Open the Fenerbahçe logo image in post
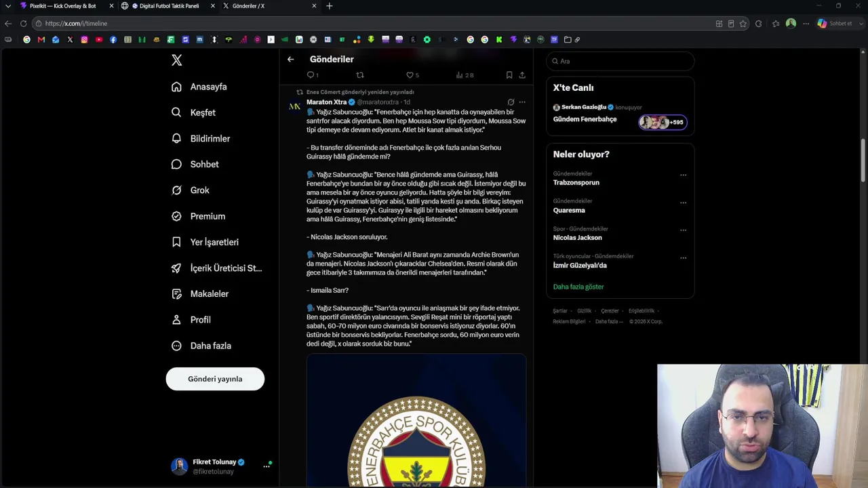Image resolution: width=868 pixels, height=488 pixels. (x=416, y=420)
